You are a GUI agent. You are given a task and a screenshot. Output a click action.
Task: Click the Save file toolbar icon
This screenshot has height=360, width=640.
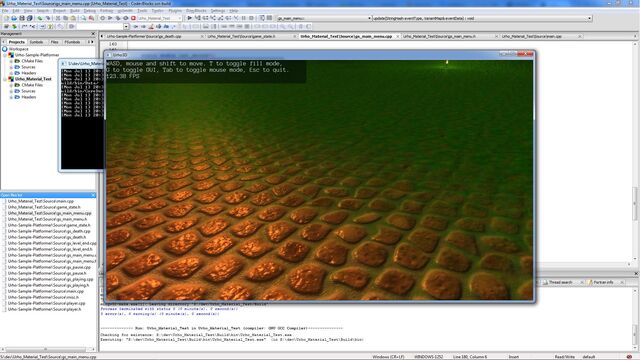[22, 18]
